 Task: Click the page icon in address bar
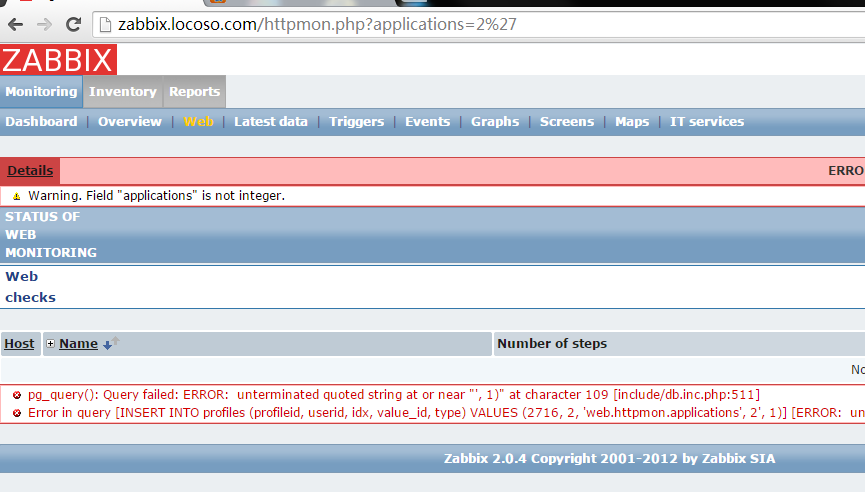coord(105,25)
